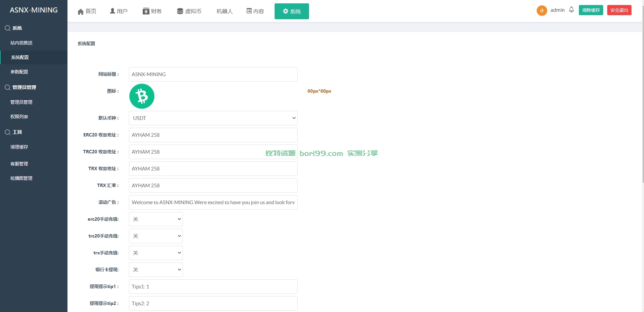Open the 虚拟币 top menu label

click(193, 11)
